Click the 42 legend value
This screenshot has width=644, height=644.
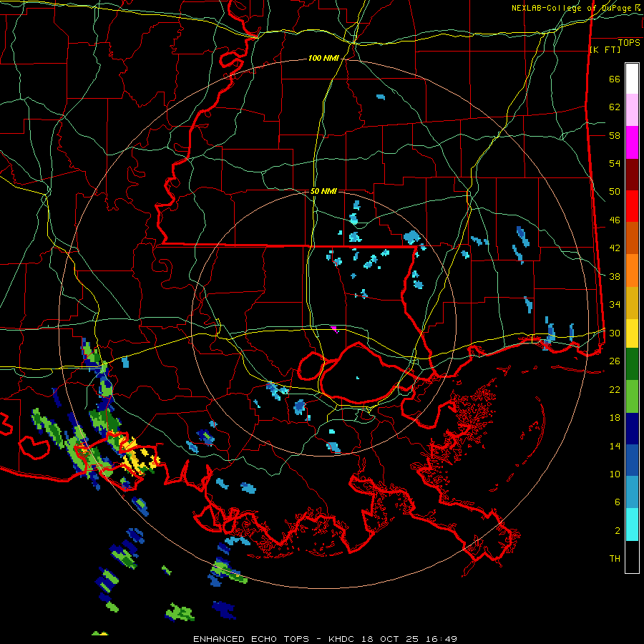pos(615,248)
